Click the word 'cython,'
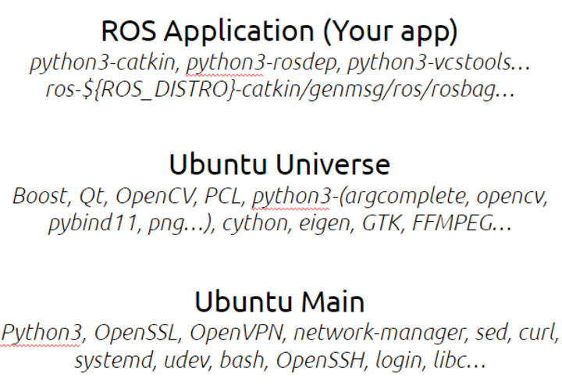The image size is (562, 392). (257, 225)
